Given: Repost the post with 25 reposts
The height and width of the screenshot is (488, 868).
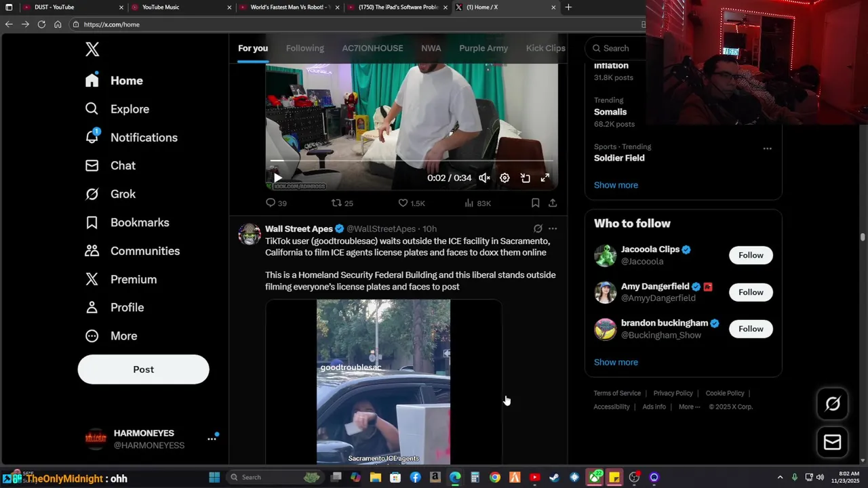Looking at the screenshot, I should coord(342,203).
